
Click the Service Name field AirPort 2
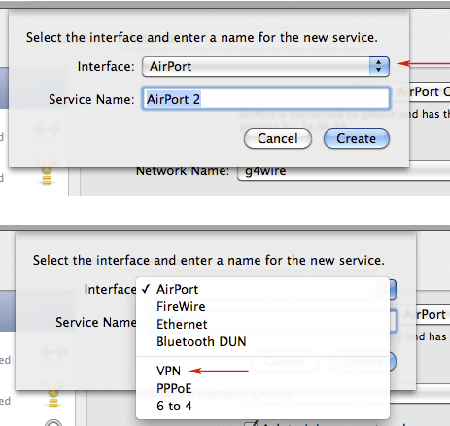pyautogui.click(x=266, y=99)
